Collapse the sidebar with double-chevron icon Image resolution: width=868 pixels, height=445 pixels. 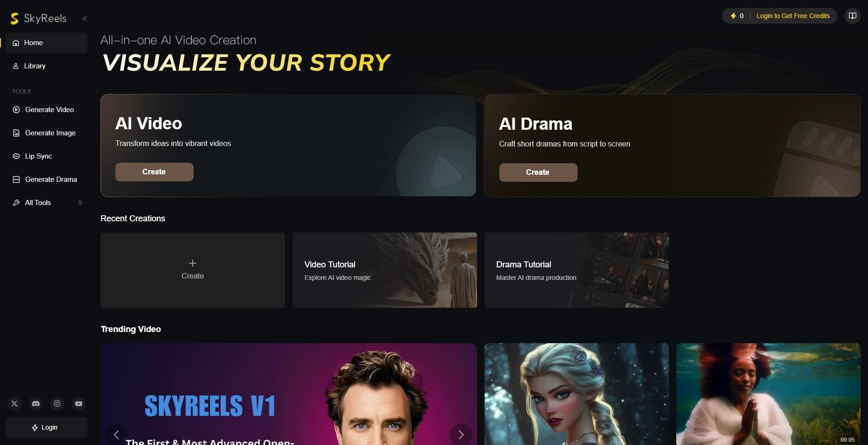pyautogui.click(x=85, y=19)
